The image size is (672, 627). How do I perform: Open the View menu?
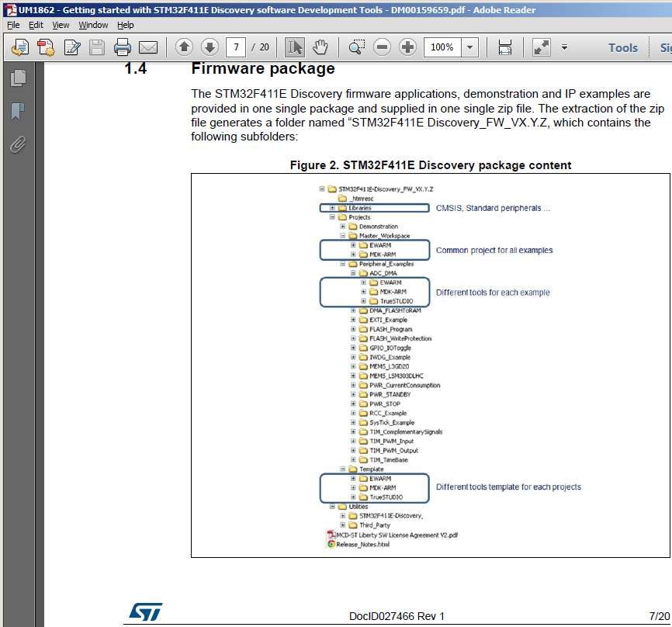coord(61,25)
